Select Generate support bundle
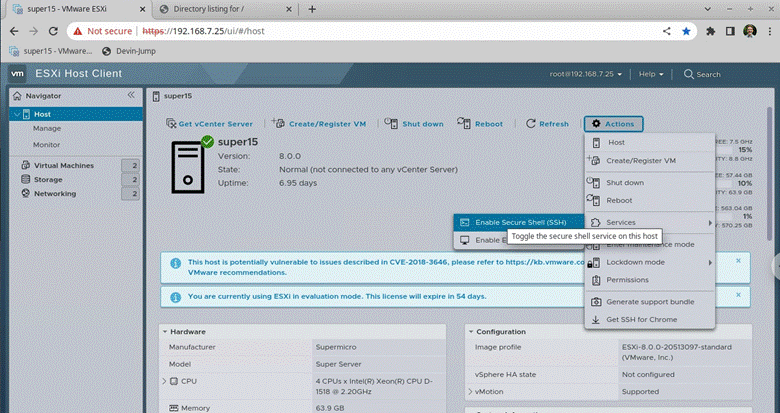The image size is (780, 413). [650, 302]
